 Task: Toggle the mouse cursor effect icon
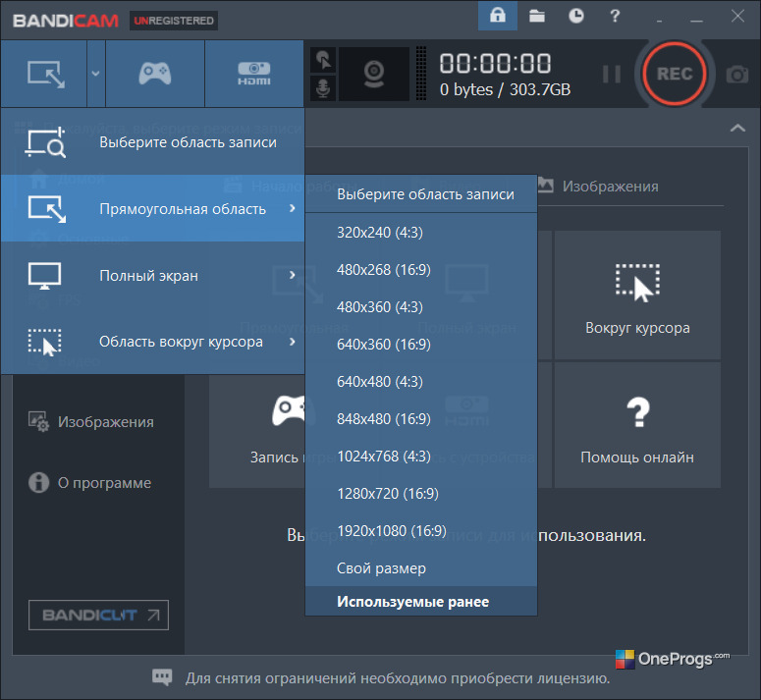click(323, 60)
